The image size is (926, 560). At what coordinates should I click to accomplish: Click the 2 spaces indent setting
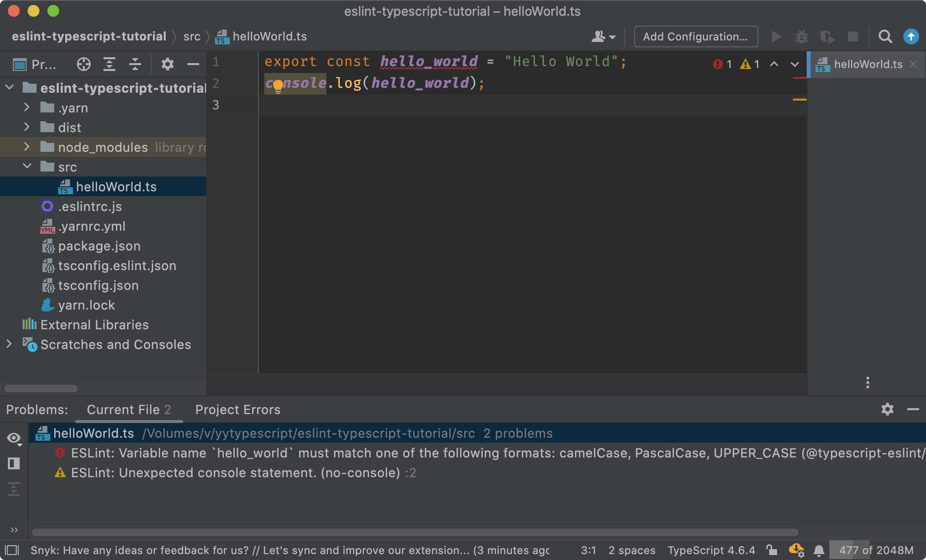(632, 550)
